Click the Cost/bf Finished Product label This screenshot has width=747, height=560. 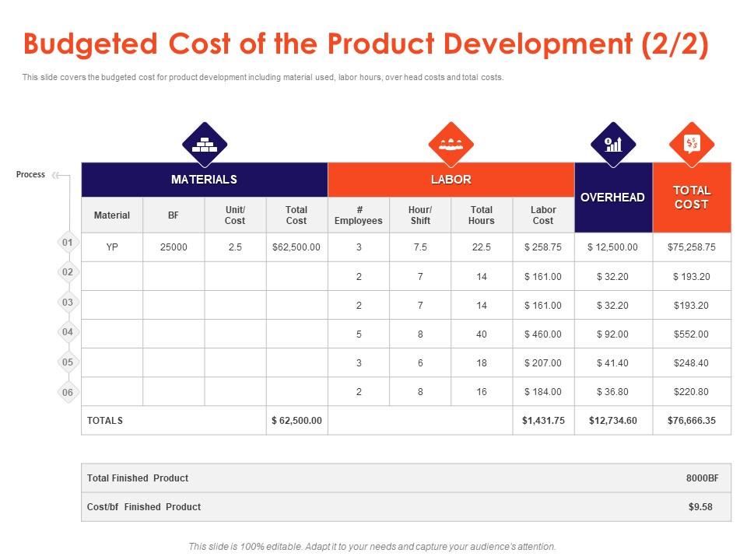coord(144,507)
